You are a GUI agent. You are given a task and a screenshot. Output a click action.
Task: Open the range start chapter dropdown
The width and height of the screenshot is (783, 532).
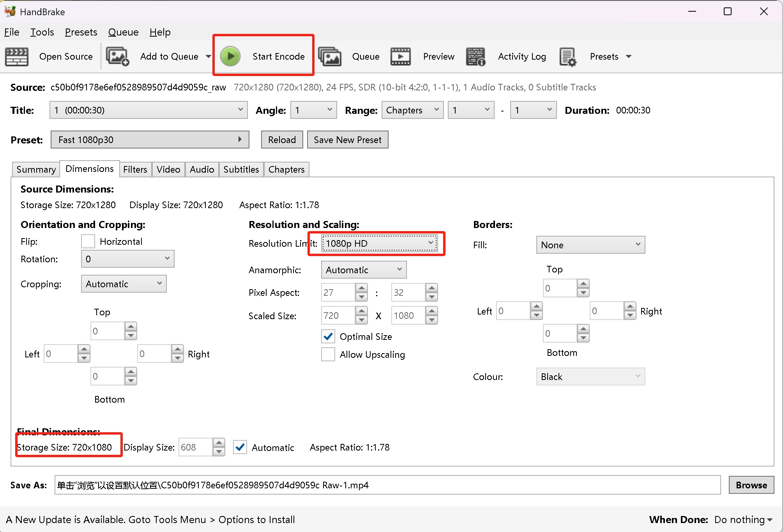pyautogui.click(x=471, y=110)
